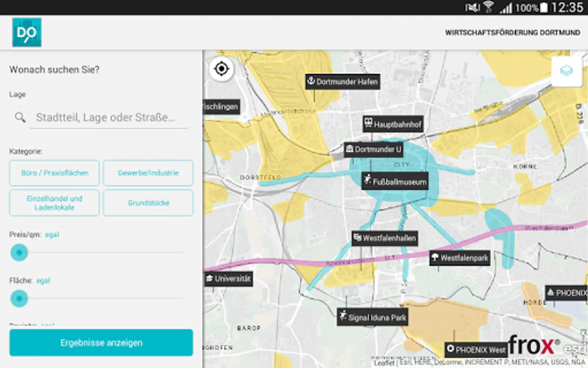Click the CITY district label on map
The height and width of the screenshot is (368, 588).
401,164
